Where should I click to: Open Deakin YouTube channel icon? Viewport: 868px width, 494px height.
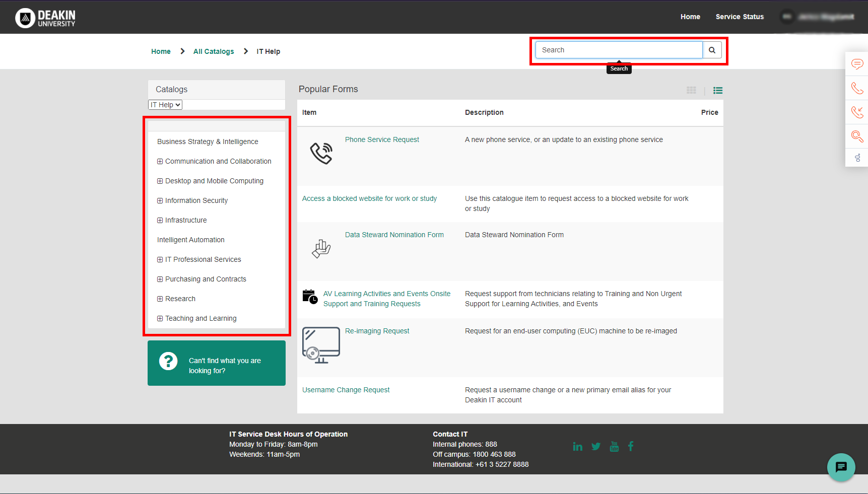pyautogui.click(x=614, y=447)
